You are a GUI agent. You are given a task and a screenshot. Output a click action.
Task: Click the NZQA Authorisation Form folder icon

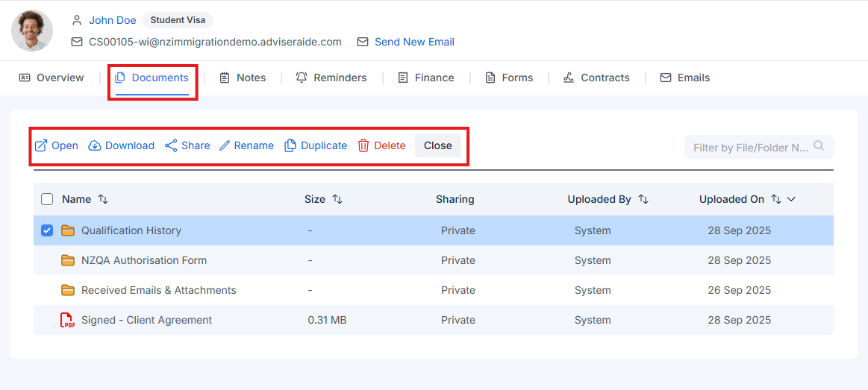tap(67, 260)
